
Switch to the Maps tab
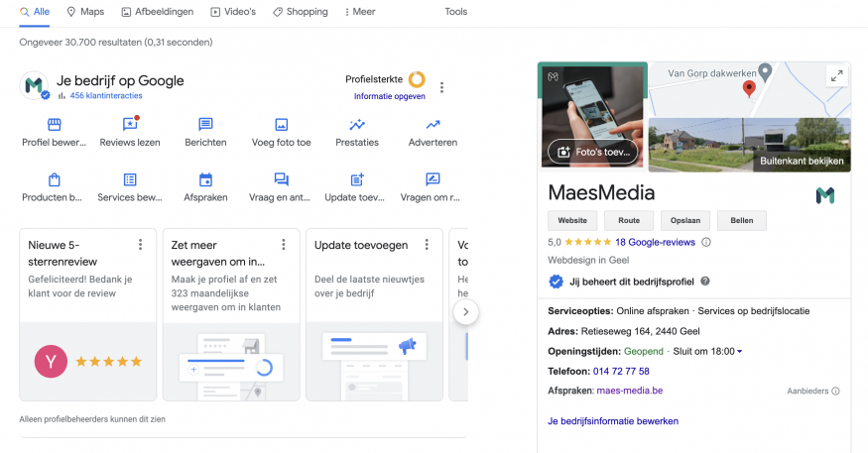85,12
